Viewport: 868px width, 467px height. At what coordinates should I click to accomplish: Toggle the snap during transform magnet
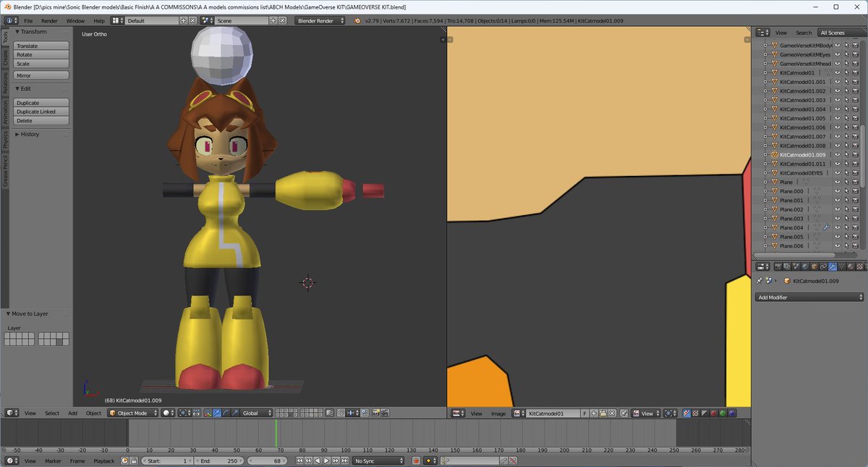pos(341,413)
